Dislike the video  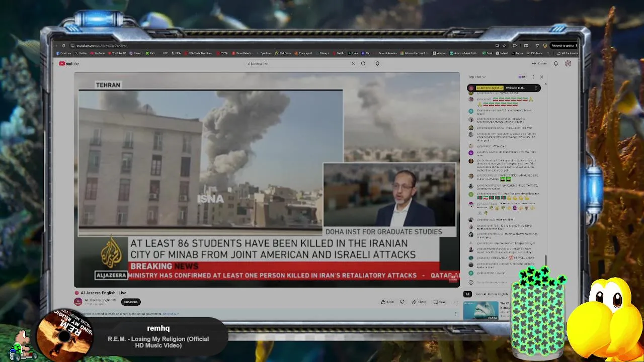[402, 302]
